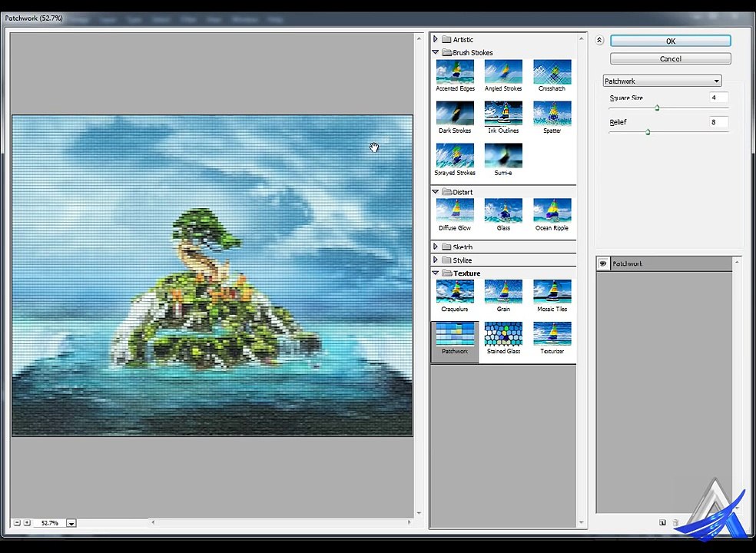Viewport: 756px width, 553px height.
Task: Select the Spatter filter thumbnail
Action: pos(552,114)
